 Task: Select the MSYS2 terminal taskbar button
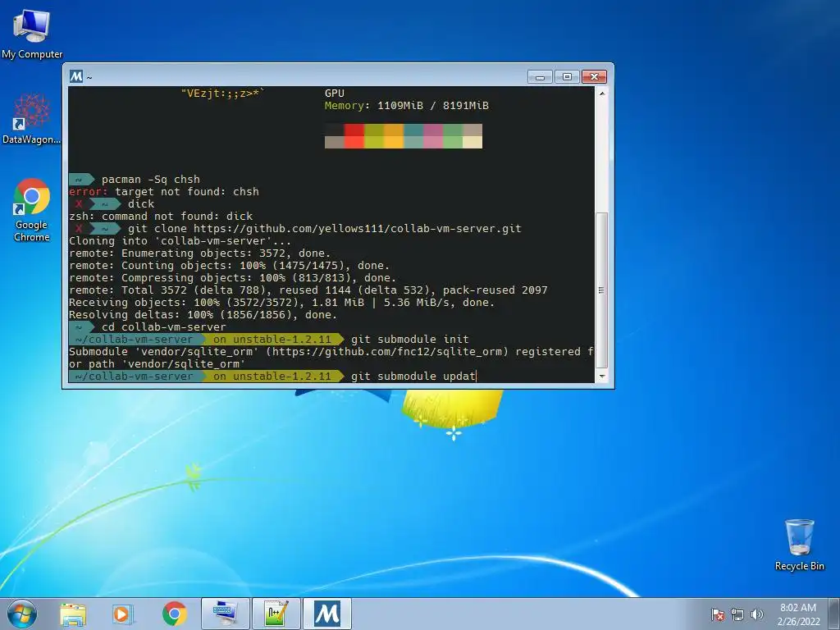tap(327, 614)
